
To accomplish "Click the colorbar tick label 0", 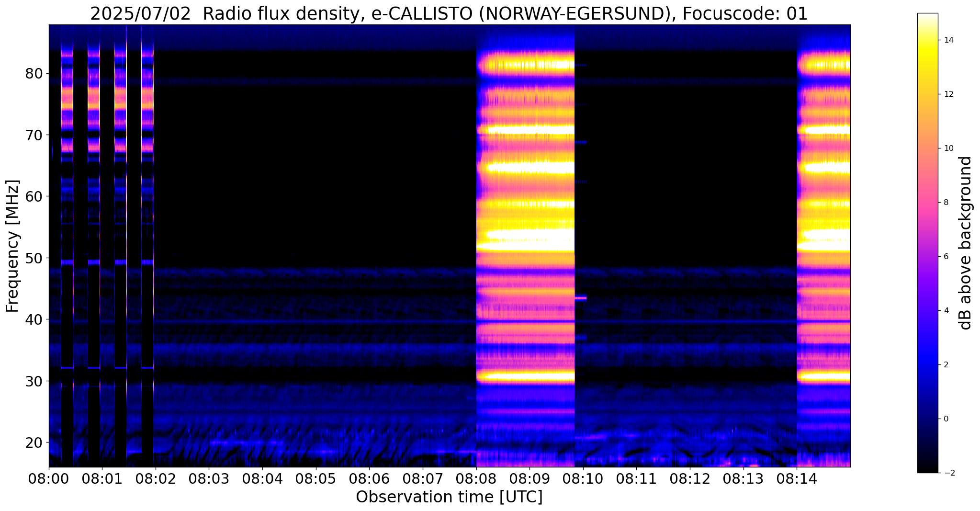I will tap(945, 419).
